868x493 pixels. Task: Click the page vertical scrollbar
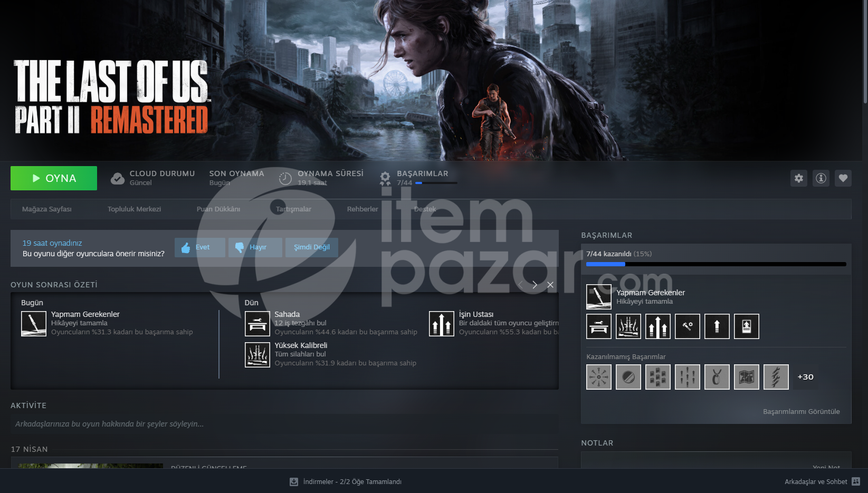[x=865, y=53]
